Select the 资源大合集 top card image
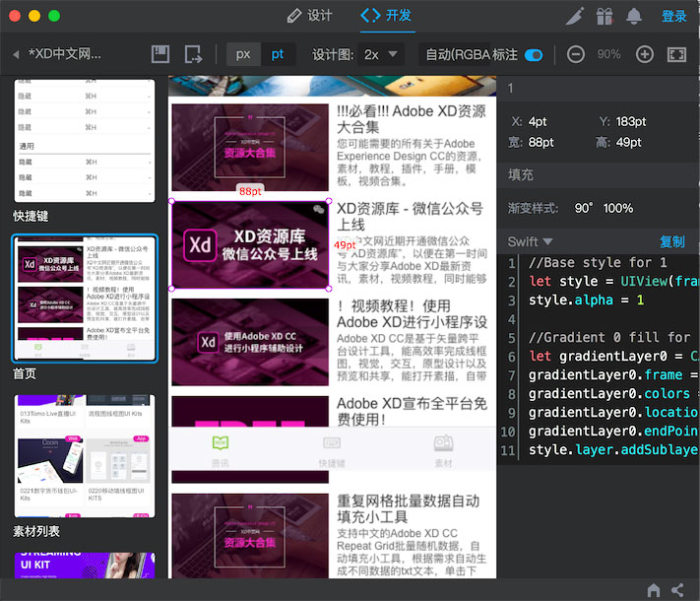This screenshot has height=601, width=700. (250, 148)
